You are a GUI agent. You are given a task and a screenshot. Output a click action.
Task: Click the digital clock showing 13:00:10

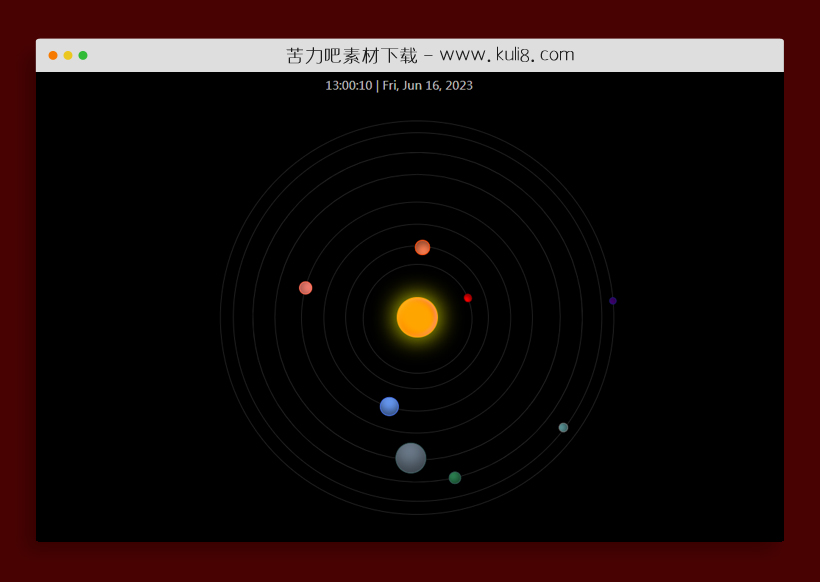pyautogui.click(x=349, y=86)
